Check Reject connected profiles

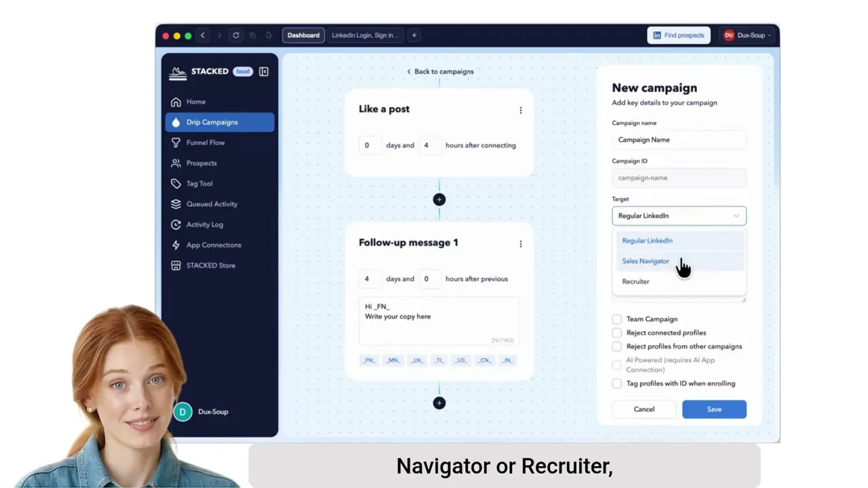click(x=616, y=333)
